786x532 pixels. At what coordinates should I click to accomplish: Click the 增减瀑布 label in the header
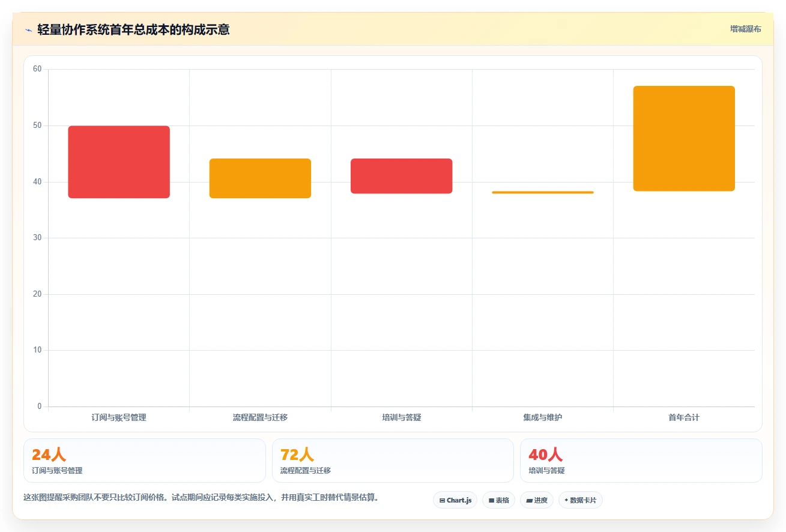pos(746,29)
